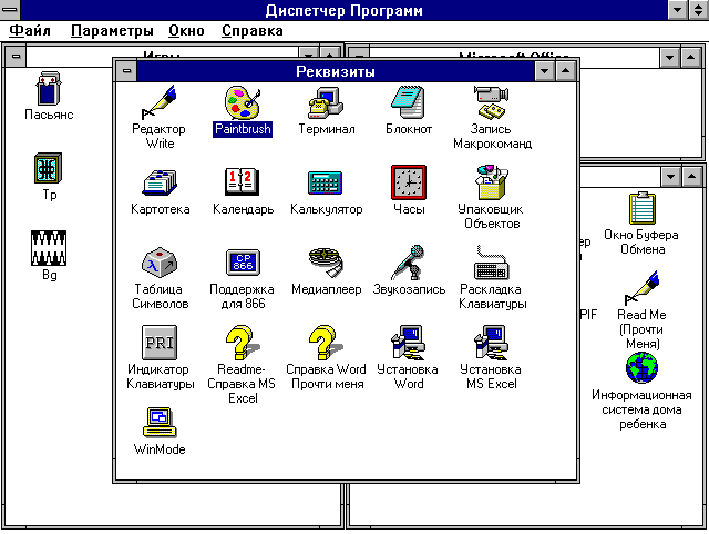Select the Пасьянс solitaire icon
709x534 pixels.
48,88
